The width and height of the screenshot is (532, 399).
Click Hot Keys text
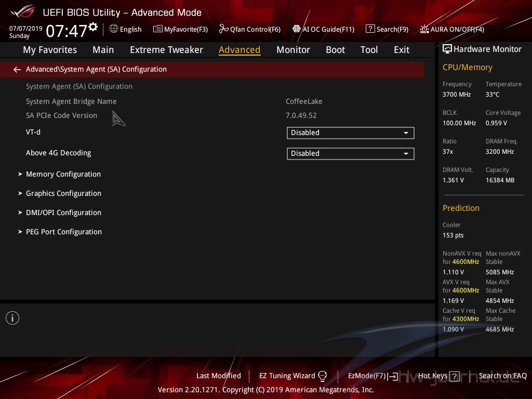tap(433, 376)
